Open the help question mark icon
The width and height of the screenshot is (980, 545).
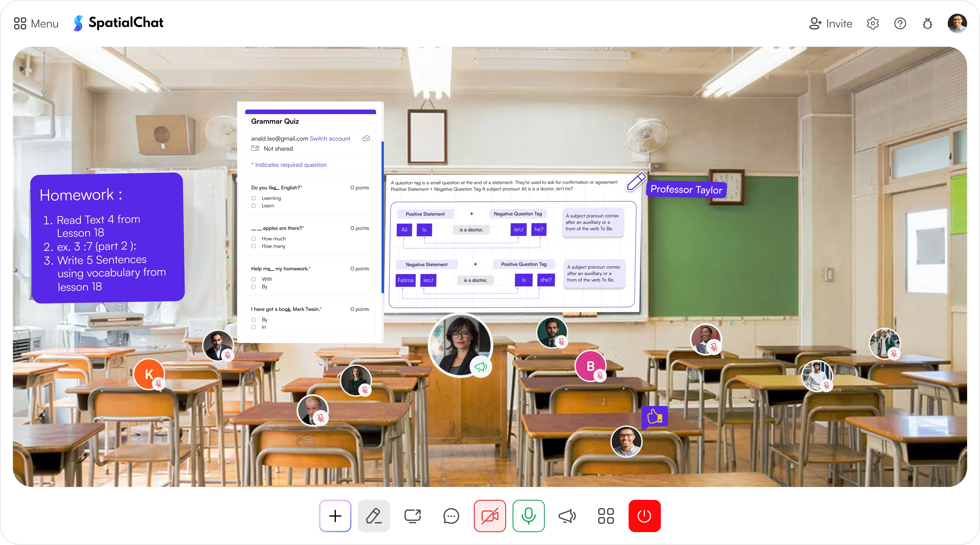[x=900, y=24]
